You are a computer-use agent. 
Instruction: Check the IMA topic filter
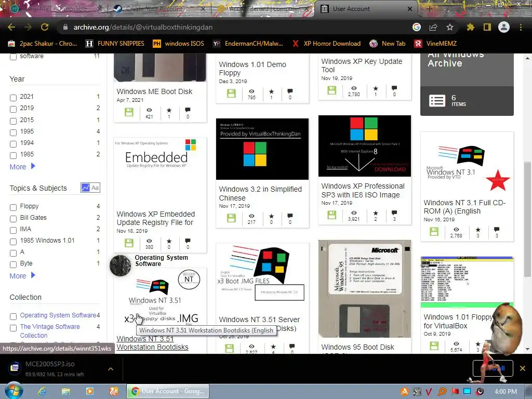13,230
